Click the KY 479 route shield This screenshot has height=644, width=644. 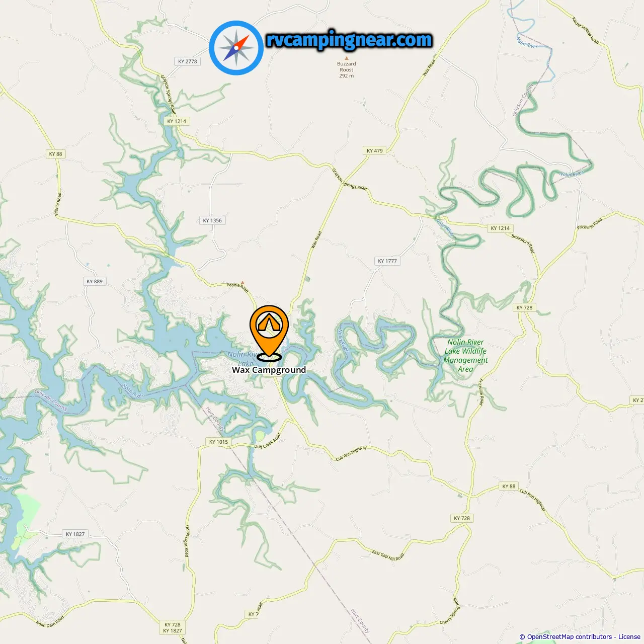[374, 150]
